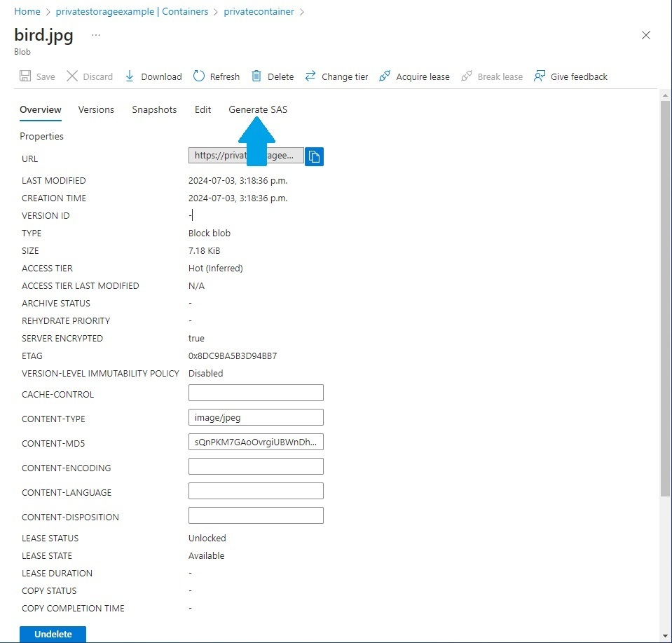The width and height of the screenshot is (672, 643).
Task: Open the Snapshots tab
Action: click(154, 109)
